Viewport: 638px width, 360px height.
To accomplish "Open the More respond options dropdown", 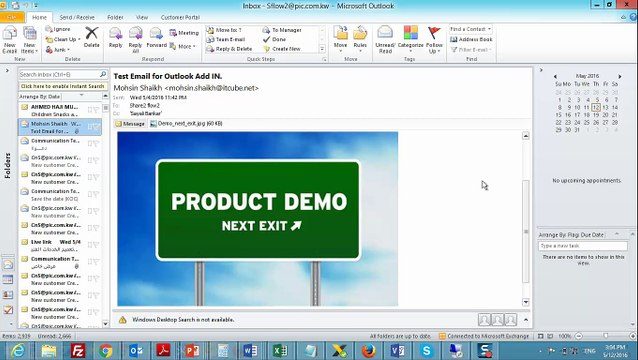I will [x=183, y=46].
